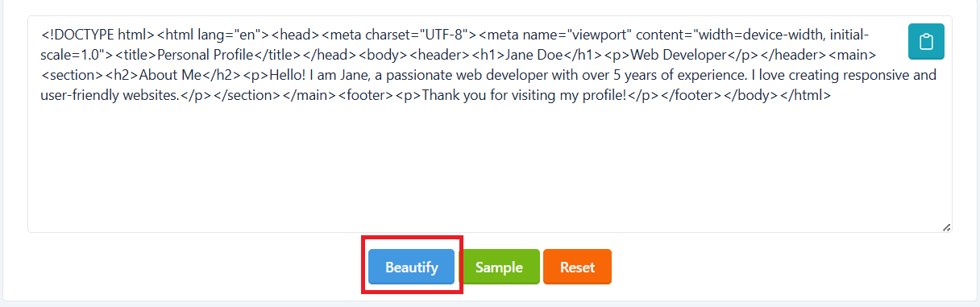Click the textarea resize grip corner

946,227
